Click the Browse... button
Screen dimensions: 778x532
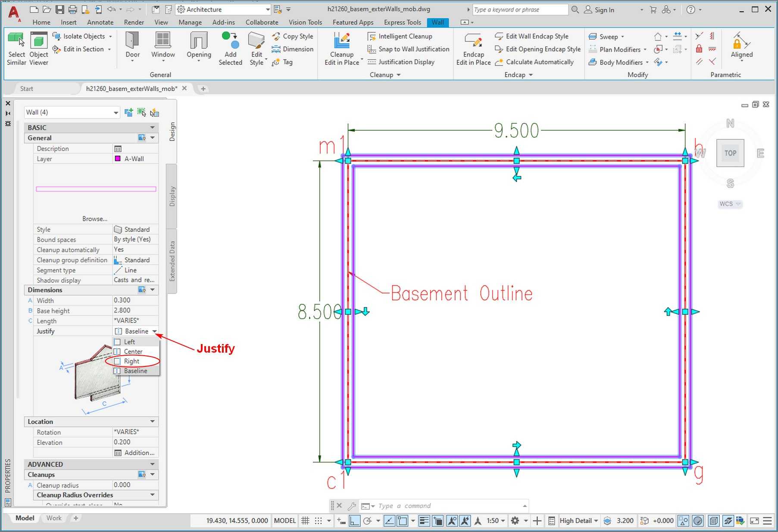pos(95,219)
